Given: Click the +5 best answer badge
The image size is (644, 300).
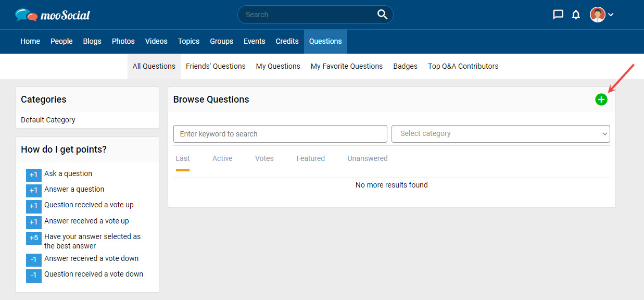Looking at the screenshot, I should (33, 238).
